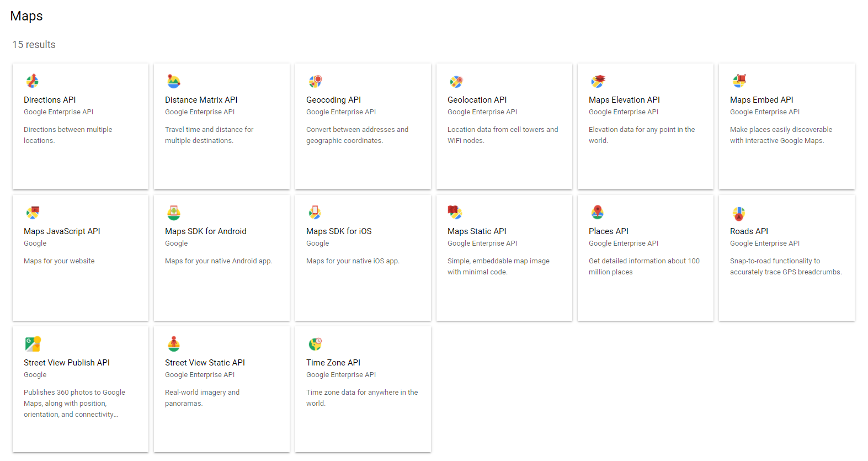Image resolution: width=868 pixels, height=461 pixels.
Task: Open the Street View Publish API icon
Action: [33, 344]
